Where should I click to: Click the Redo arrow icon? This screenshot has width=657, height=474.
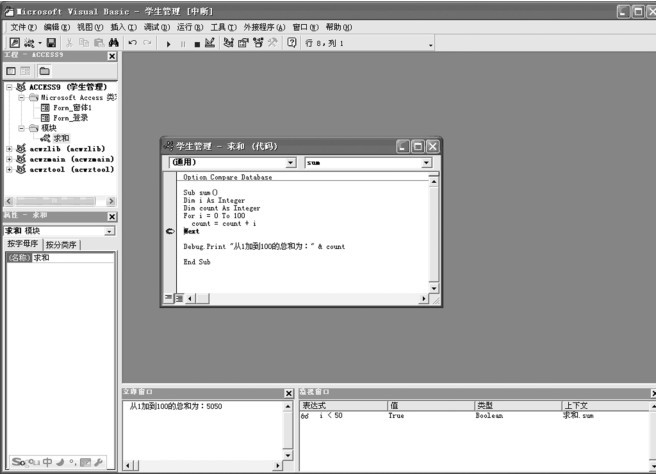click(147, 43)
